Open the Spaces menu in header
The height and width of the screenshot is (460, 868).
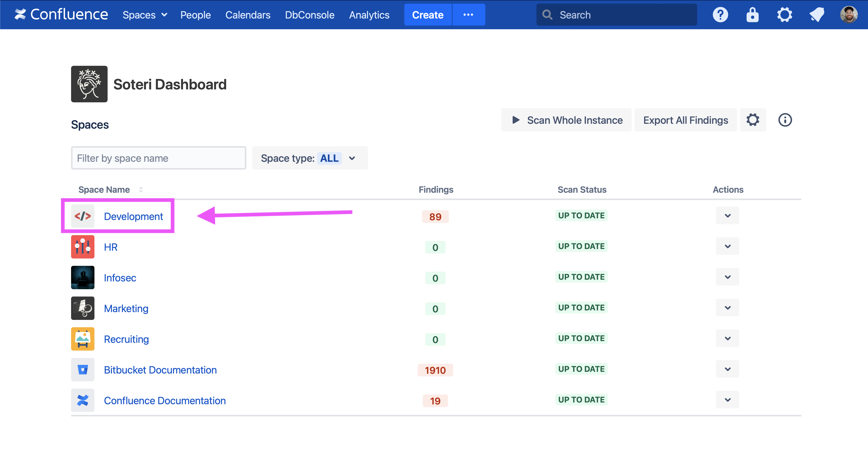(x=145, y=15)
